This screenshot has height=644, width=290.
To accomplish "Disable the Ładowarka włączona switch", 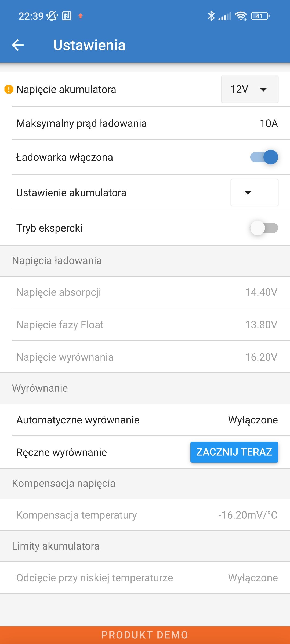I will click(264, 157).
